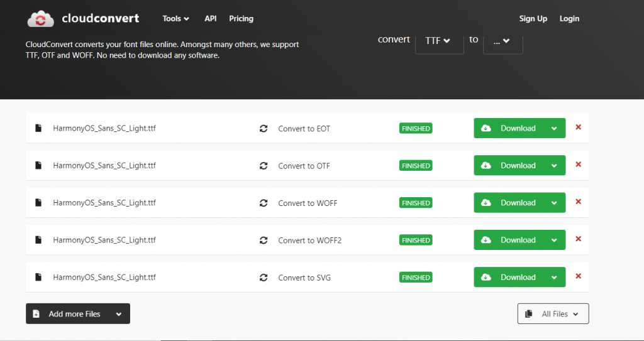Click the convert arrows icon beside Convert to WOFF2

click(264, 241)
